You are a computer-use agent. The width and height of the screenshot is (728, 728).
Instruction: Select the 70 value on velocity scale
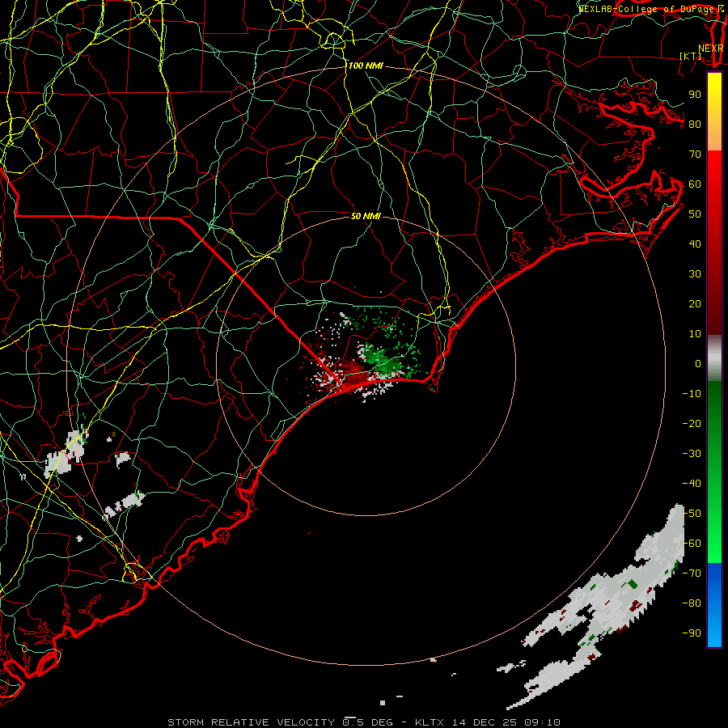695,154
